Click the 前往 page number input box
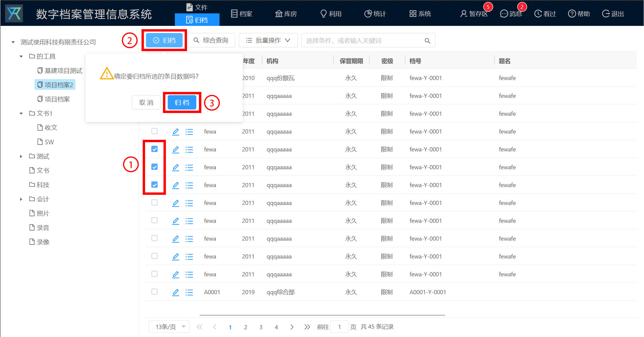This screenshot has width=644, height=337. tap(340, 327)
